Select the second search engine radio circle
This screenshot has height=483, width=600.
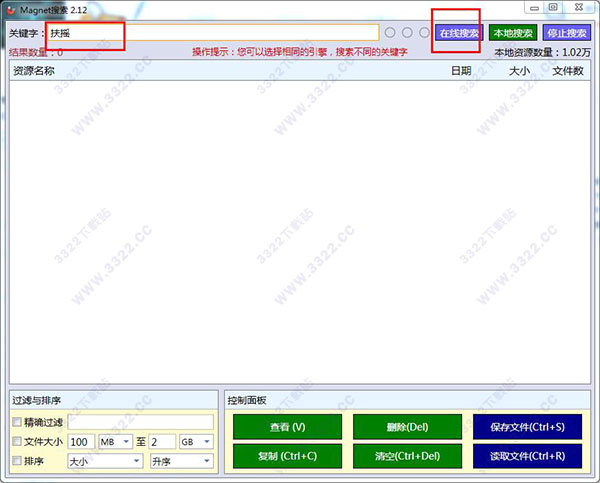407,33
